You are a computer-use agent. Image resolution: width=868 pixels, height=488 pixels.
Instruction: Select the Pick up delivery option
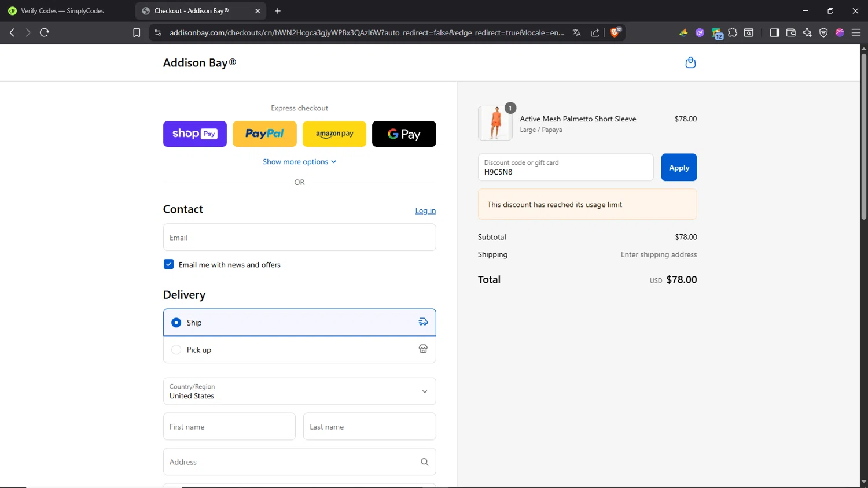299,349
